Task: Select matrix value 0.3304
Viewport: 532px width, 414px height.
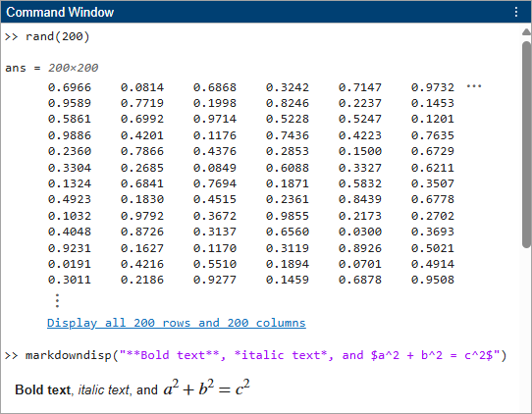Action: 70,168
